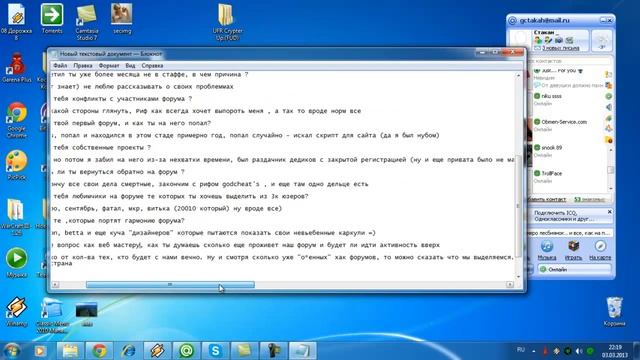Click the Notepad vertical scrollbar down arrow
The width and height of the screenshot is (640, 360).
(518, 276)
